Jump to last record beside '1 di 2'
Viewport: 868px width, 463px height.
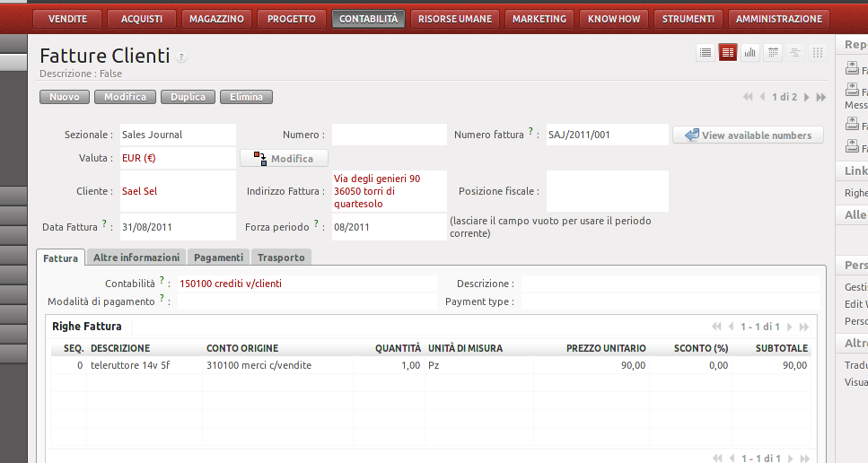pos(821,97)
